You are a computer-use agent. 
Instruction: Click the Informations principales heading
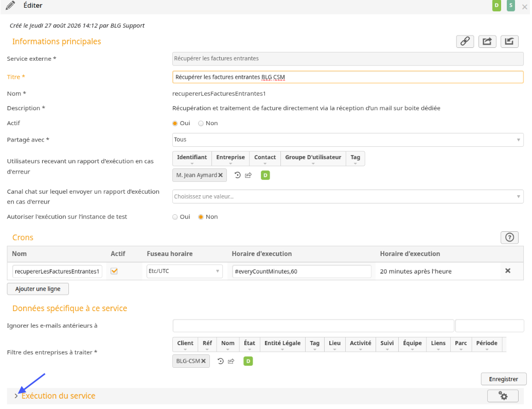click(x=57, y=41)
